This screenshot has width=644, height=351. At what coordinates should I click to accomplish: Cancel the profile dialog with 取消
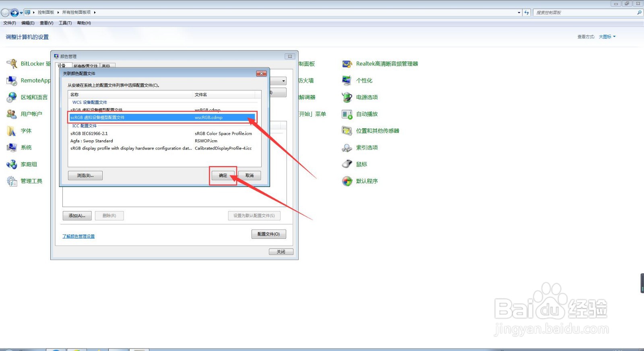pyautogui.click(x=250, y=175)
